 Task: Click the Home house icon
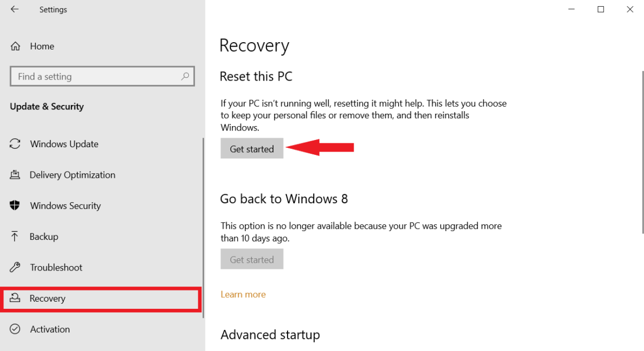16,46
